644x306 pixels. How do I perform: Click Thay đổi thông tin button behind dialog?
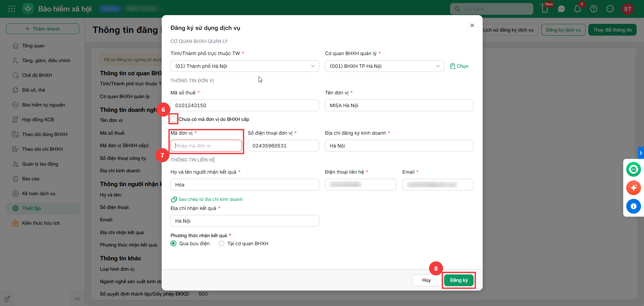(x=612, y=30)
